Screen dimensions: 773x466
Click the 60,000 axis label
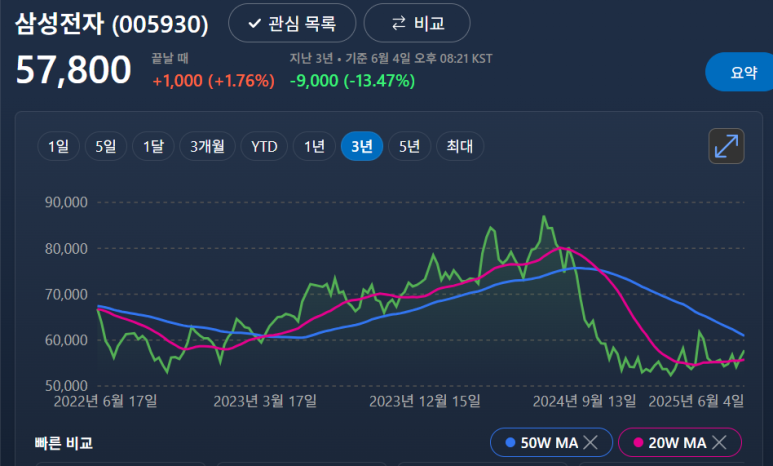pos(66,340)
